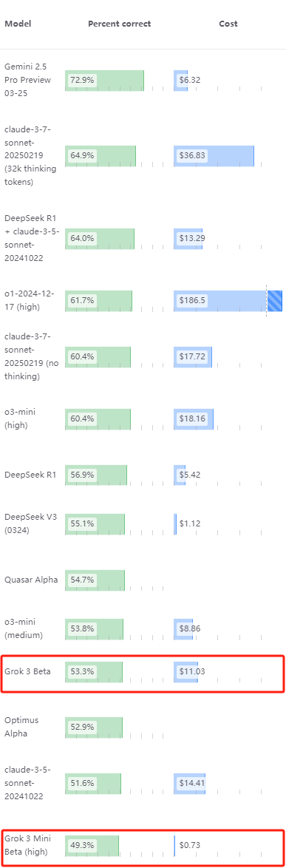286x868 pixels.
Task: Select the DeepSeek R1 56.9% bar
Action: (96, 475)
